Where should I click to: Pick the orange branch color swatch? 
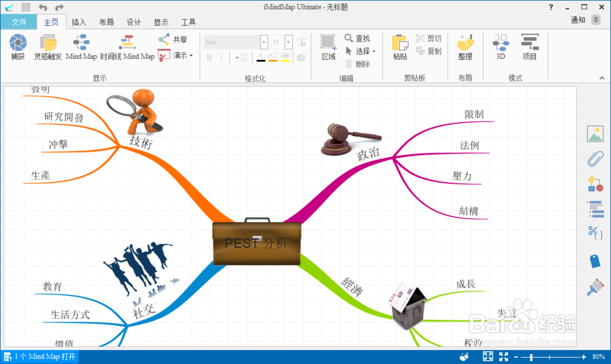273,57
